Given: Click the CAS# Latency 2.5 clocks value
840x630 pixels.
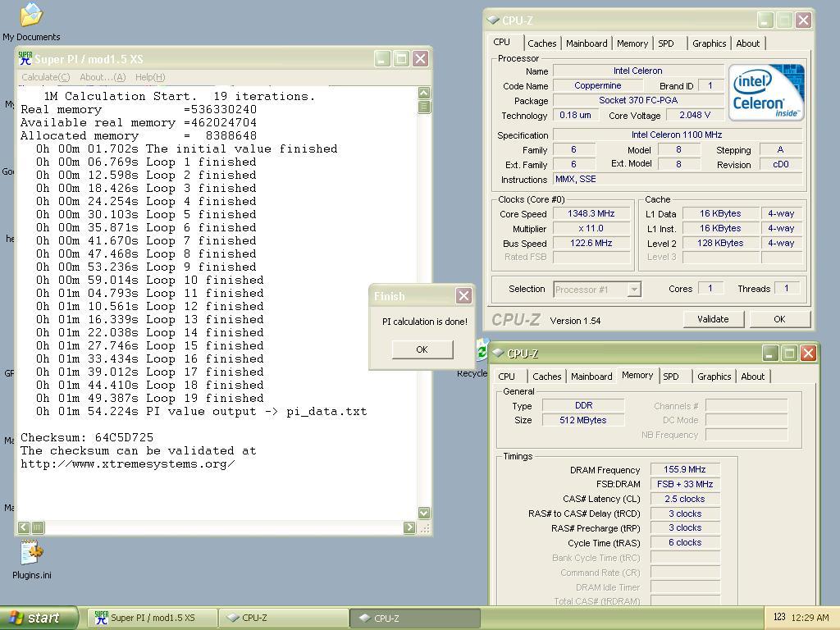Looking at the screenshot, I should coord(685,499).
